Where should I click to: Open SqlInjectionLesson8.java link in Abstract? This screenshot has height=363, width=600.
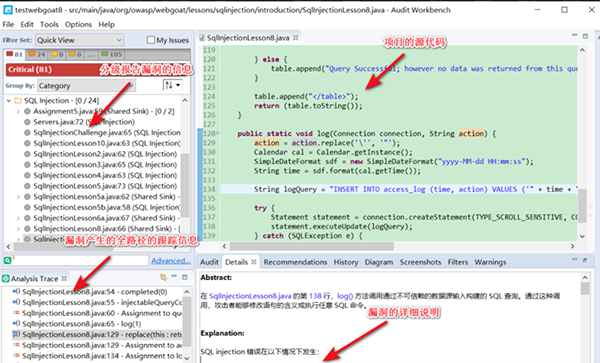click(250, 296)
